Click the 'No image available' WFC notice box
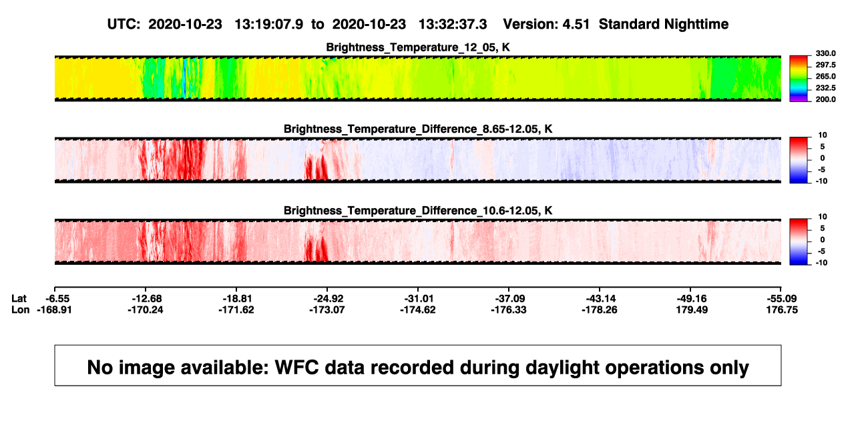The width and height of the screenshot is (868, 445). coord(418,365)
